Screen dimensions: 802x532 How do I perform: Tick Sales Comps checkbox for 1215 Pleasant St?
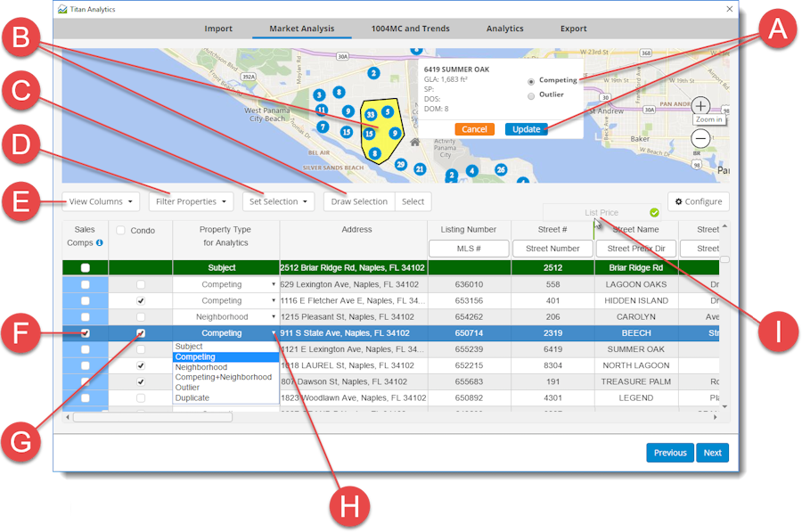86,317
